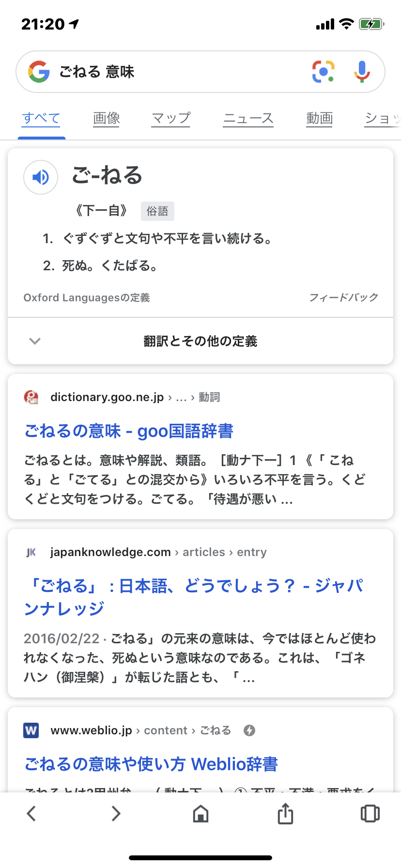Viewport: 401px width, 868px height.
Task: Open the share sheet icon
Action: (285, 813)
